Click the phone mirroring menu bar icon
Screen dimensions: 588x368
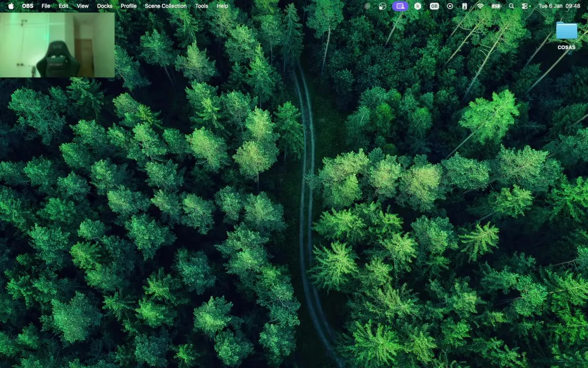click(464, 6)
